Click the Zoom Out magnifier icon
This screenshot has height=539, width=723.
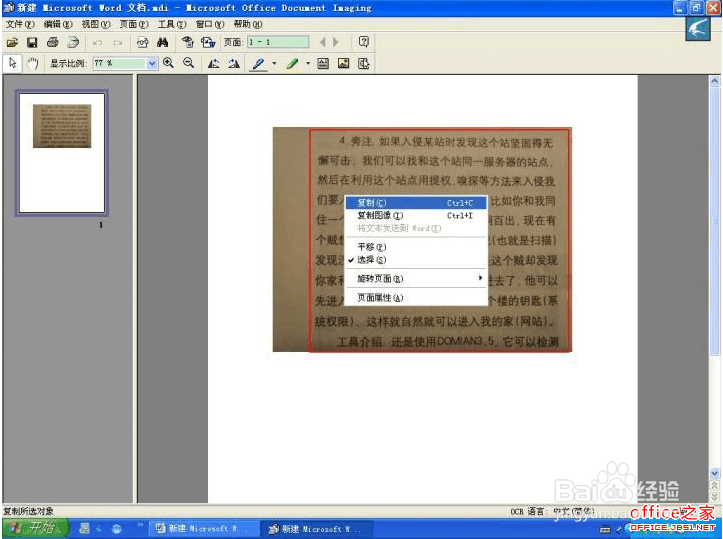pyautogui.click(x=188, y=63)
